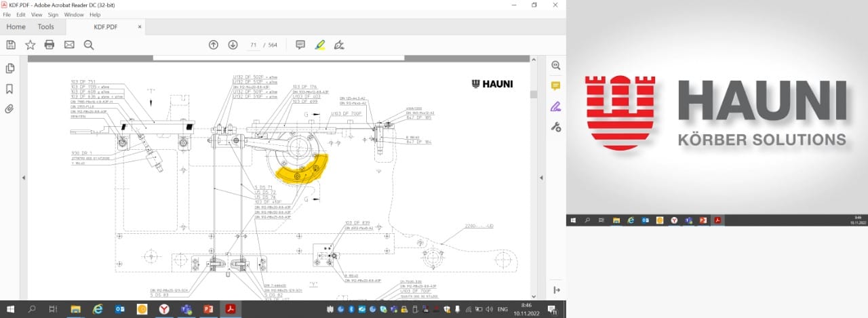This screenshot has width=868, height=318.
Task: Print the document using the printer icon
Action: [50, 45]
